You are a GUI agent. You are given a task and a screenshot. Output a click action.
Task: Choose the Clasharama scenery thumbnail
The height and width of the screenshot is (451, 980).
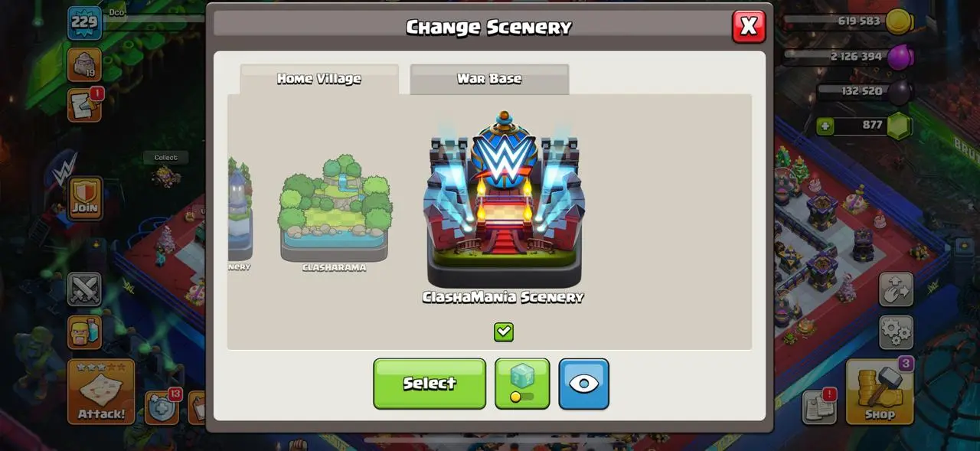click(335, 213)
